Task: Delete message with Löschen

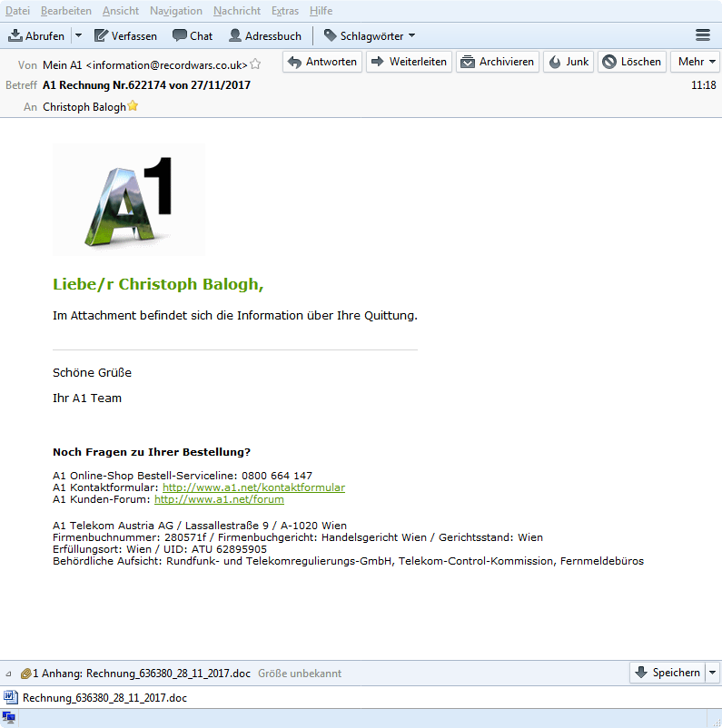Action: (632, 62)
